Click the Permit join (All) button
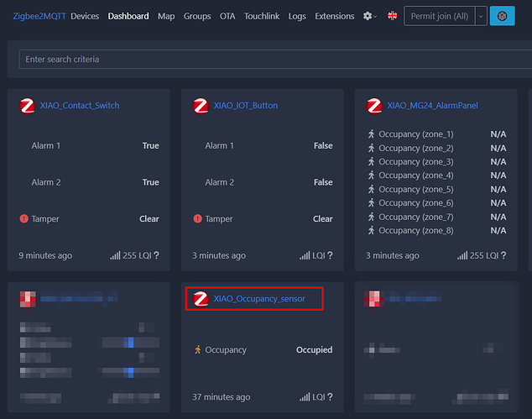Image resolution: width=532 pixels, height=419 pixels. tap(440, 16)
